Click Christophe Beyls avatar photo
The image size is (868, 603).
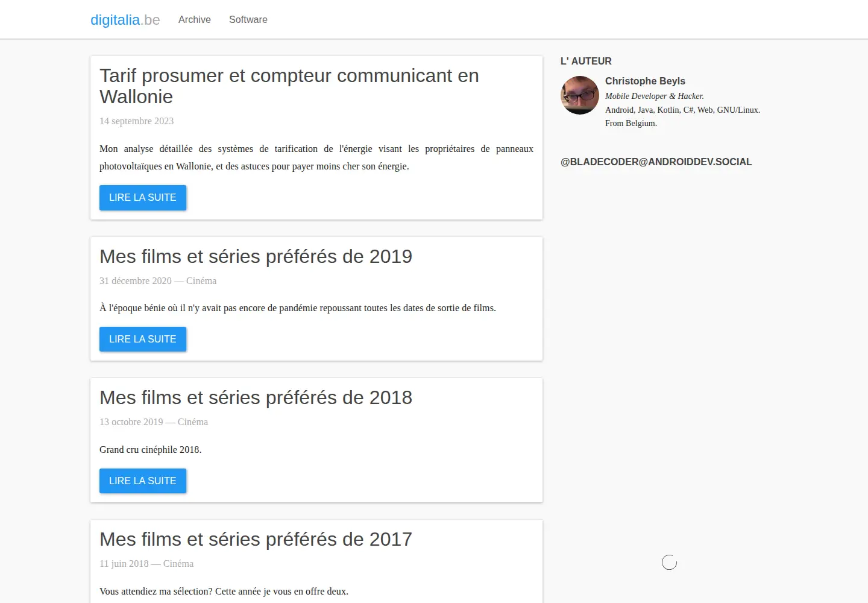tap(580, 95)
